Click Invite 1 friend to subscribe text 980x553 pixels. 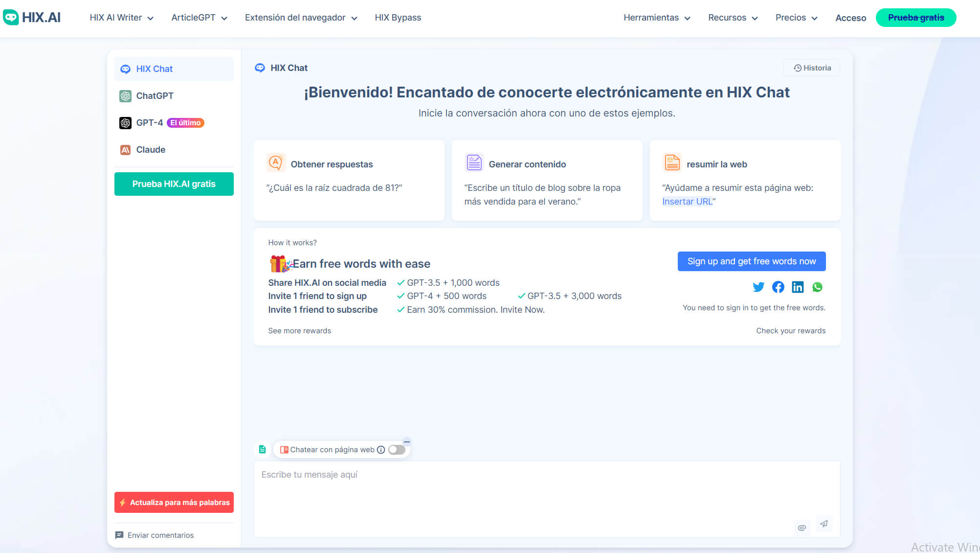pos(323,310)
